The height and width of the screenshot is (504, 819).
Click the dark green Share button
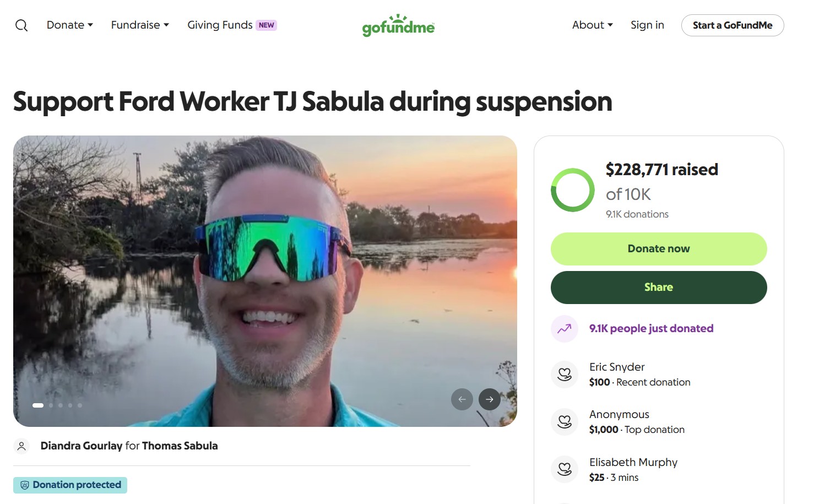pyautogui.click(x=659, y=288)
